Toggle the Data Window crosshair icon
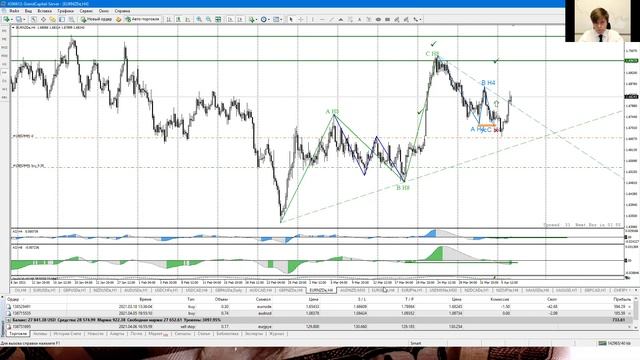This screenshot has height=360, width=640. coord(43,19)
